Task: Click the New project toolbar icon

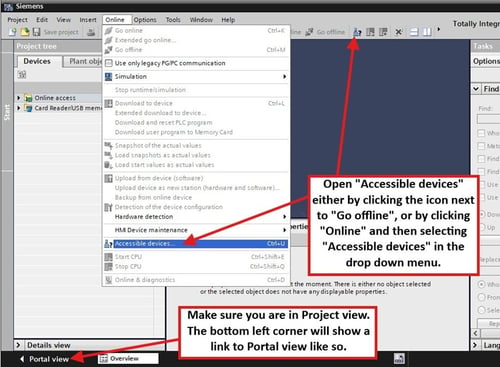Action: (x=12, y=32)
